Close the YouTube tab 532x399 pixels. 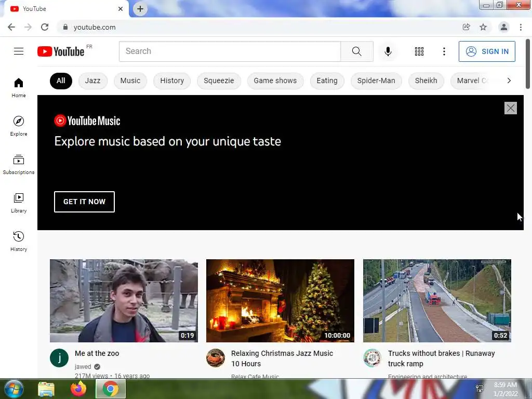click(121, 9)
